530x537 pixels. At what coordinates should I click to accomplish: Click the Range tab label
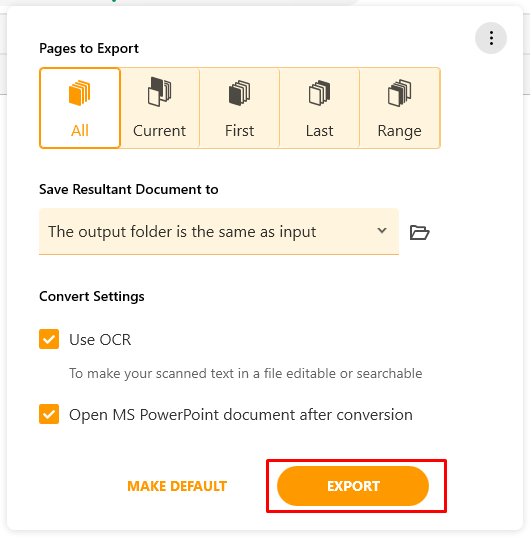coord(400,131)
